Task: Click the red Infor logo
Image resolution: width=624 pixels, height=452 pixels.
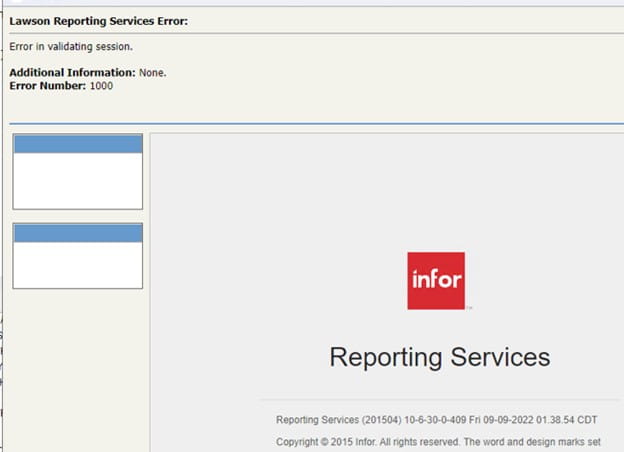Action: (436, 281)
